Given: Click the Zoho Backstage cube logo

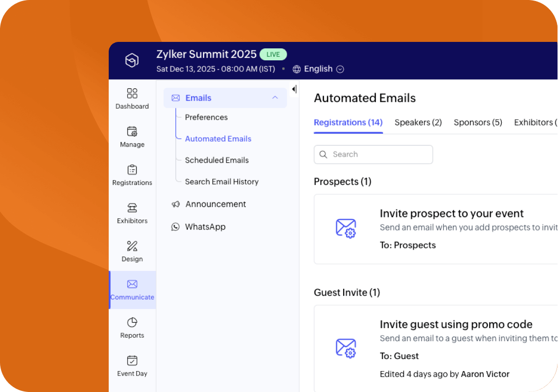Looking at the screenshot, I should point(132,60).
